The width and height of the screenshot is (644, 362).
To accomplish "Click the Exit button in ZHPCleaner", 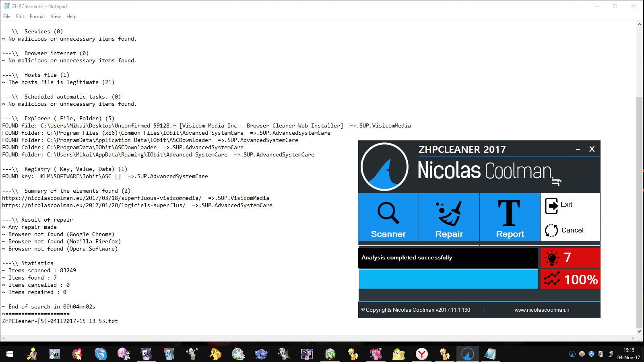I will pos(570,206).
